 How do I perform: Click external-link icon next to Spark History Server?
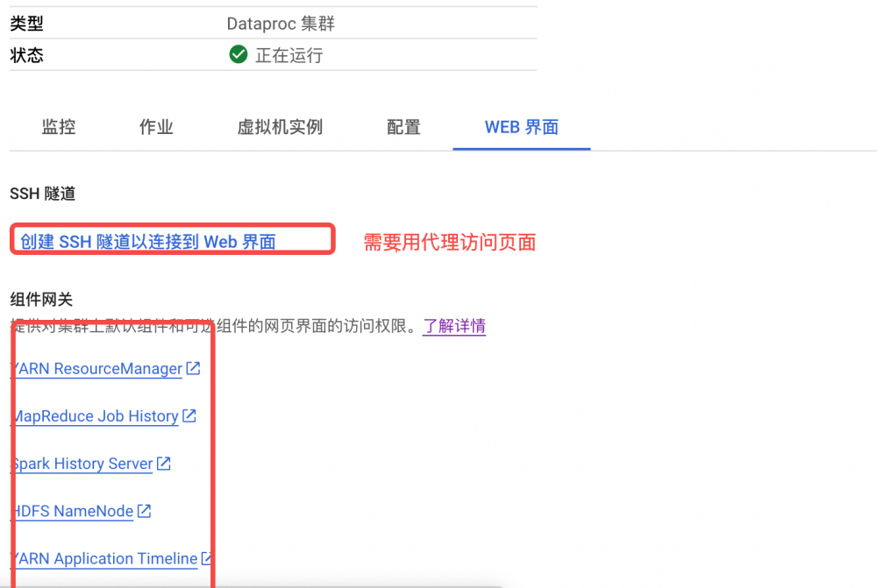tap(163, 464)
